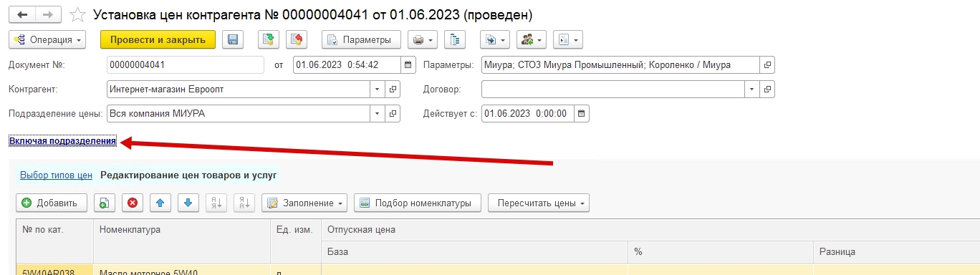Expand the Подразделение цены dropdown
Viewport: 980px width, 275px height.
point(378,114)
